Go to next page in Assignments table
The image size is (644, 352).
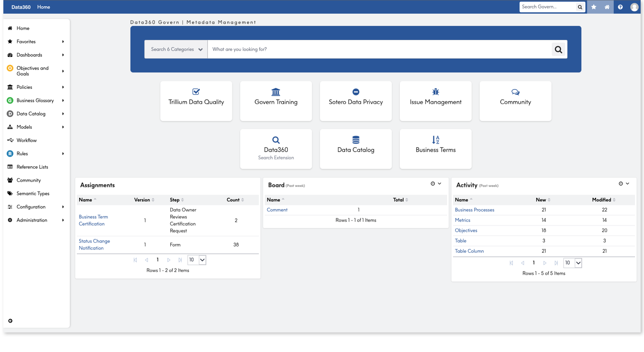pos(169,260)
